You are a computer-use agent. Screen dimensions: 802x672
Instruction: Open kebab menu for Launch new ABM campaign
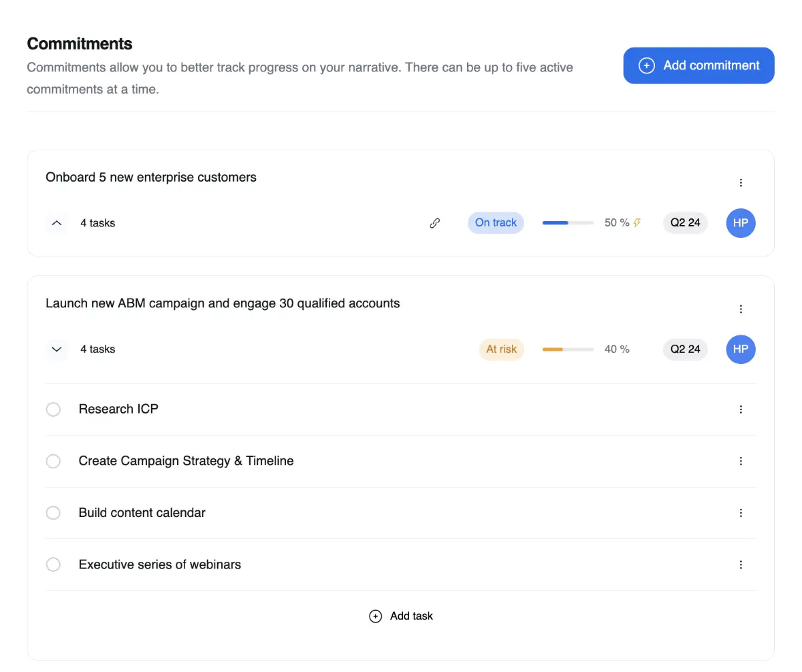[x=741, y=309]
